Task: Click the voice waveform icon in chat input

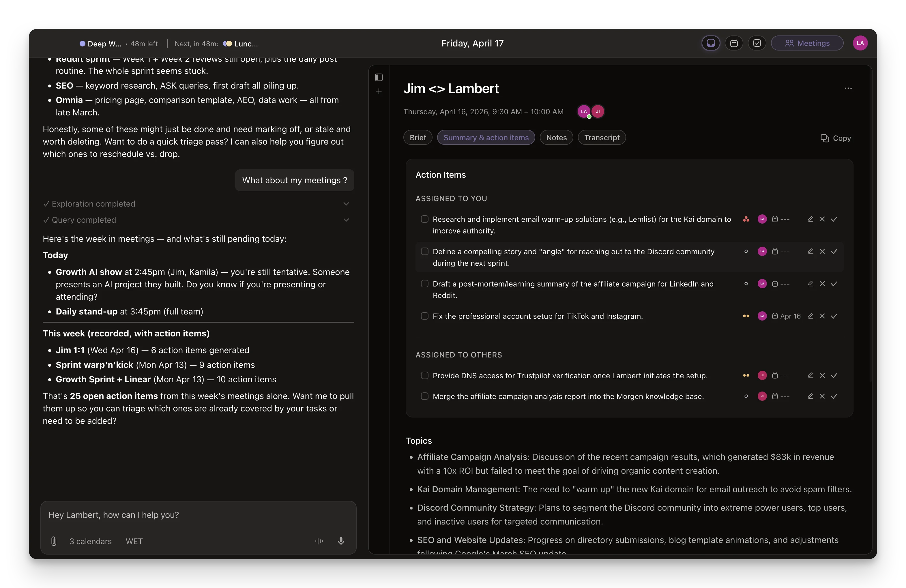Action: (319, 541)
